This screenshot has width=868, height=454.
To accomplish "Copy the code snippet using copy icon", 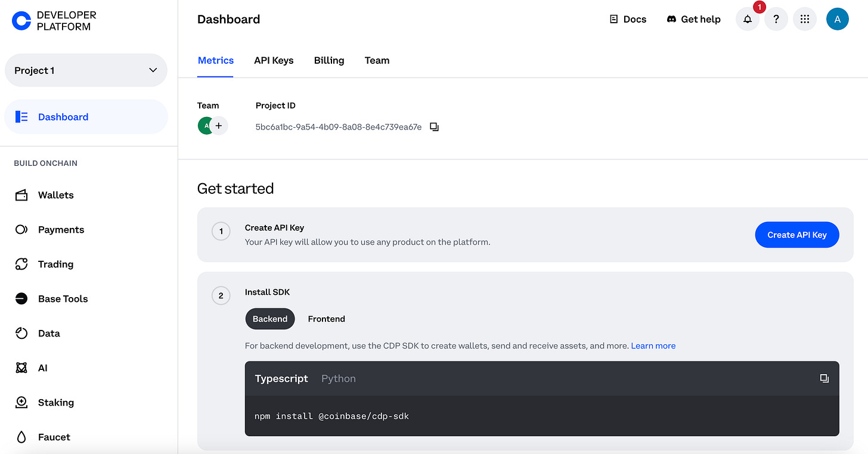I will point(824,378).
